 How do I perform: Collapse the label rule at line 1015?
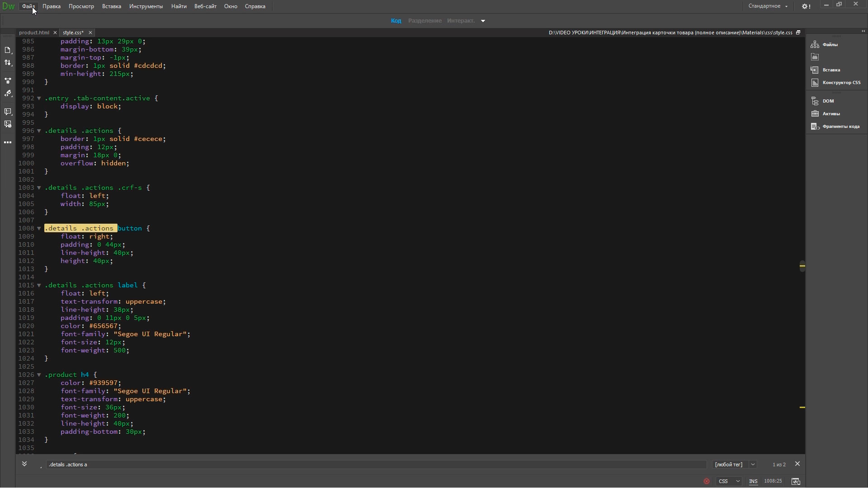point(39,285)
